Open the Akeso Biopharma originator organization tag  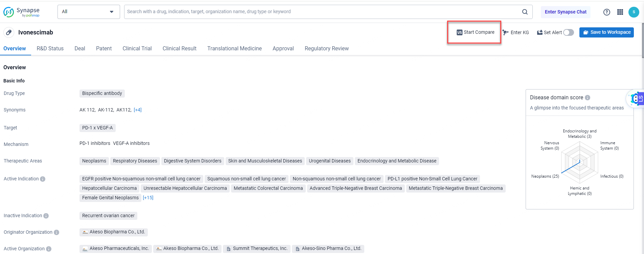[114, 232]
